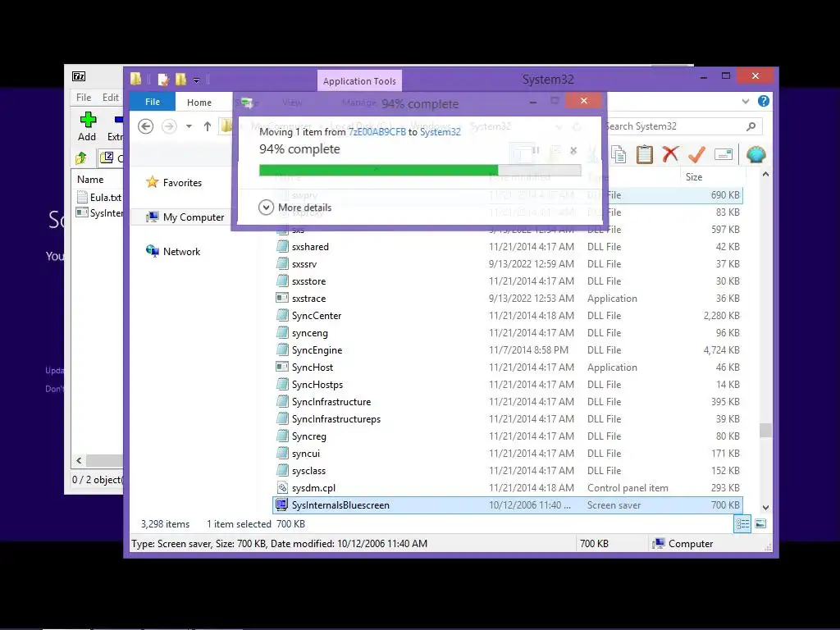840x630 pixels.
Task: Select the Application Tools tab
Action: point(359,81)
